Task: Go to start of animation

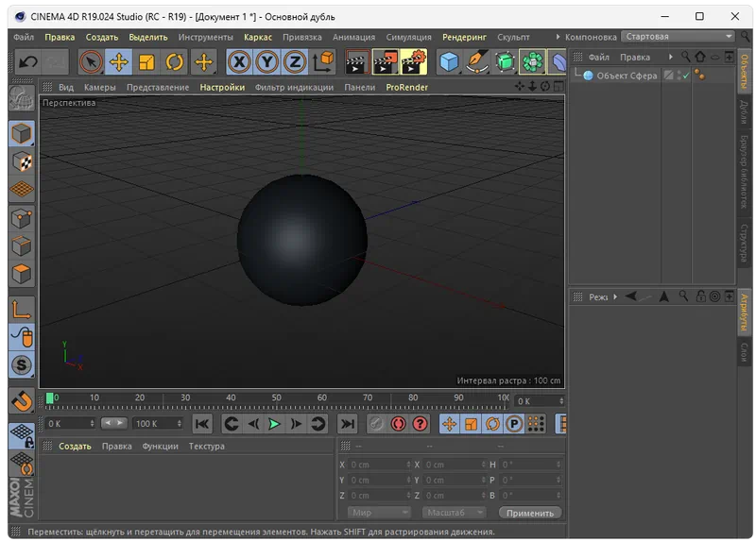Action: click(202, 424)
